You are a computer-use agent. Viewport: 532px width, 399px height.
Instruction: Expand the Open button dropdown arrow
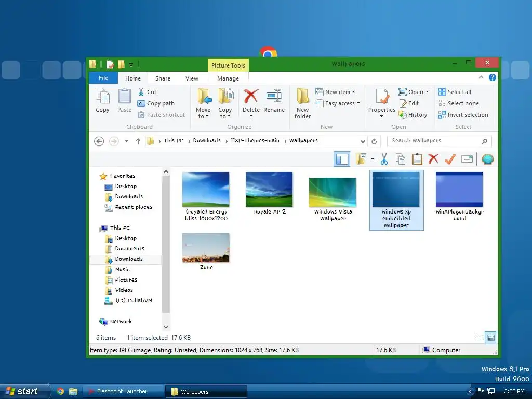click(x=427, y=92)
